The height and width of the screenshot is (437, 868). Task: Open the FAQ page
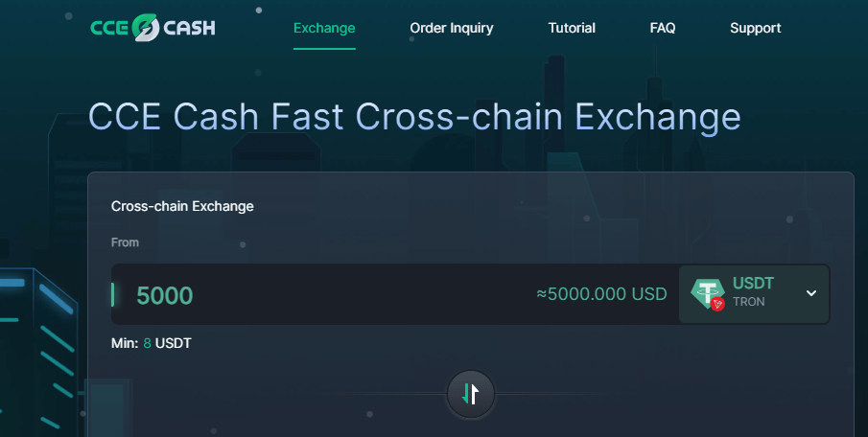tap(663, 28)
